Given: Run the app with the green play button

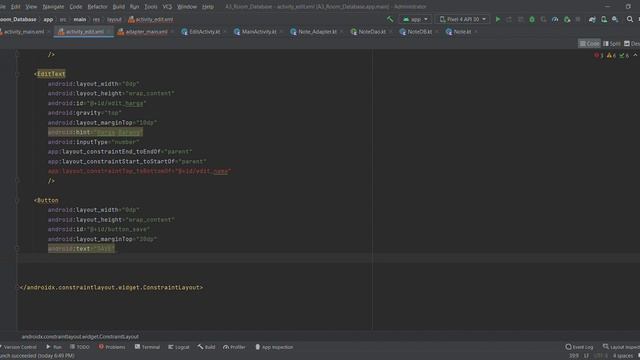Looking at the screenshot, I should pyautogui.click(x=498, y=19).
